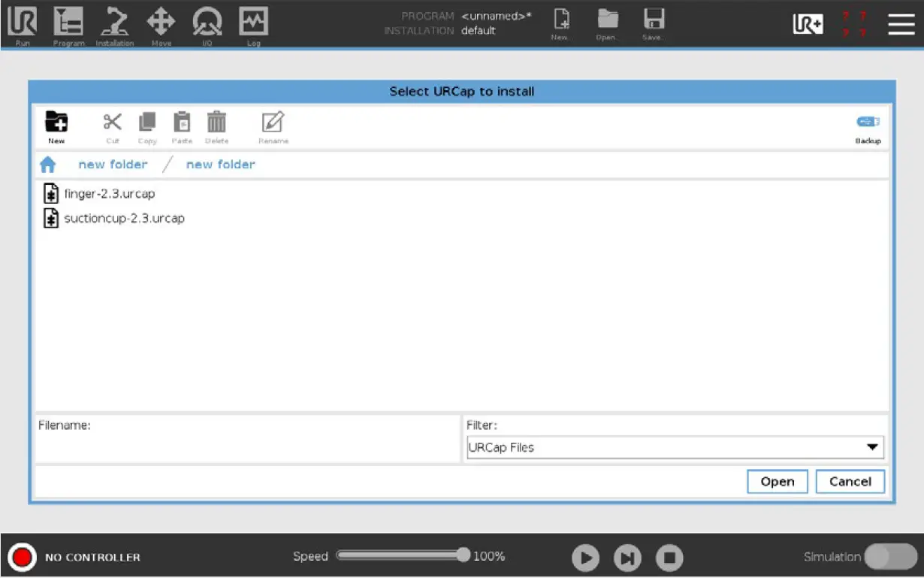Open the Run tab in header
The width and height of the screenshot is (924, 578).
pos(22,26)
